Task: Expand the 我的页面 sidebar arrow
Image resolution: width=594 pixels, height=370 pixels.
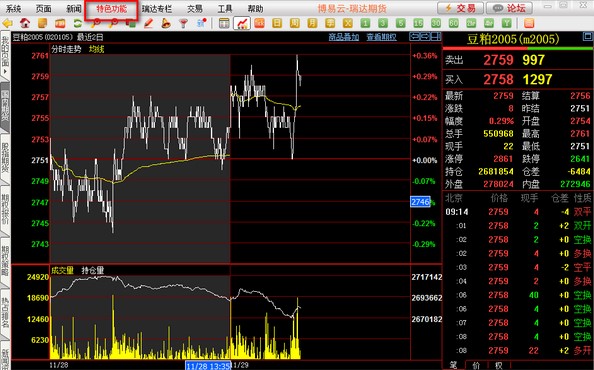Action: click(5, 72)
